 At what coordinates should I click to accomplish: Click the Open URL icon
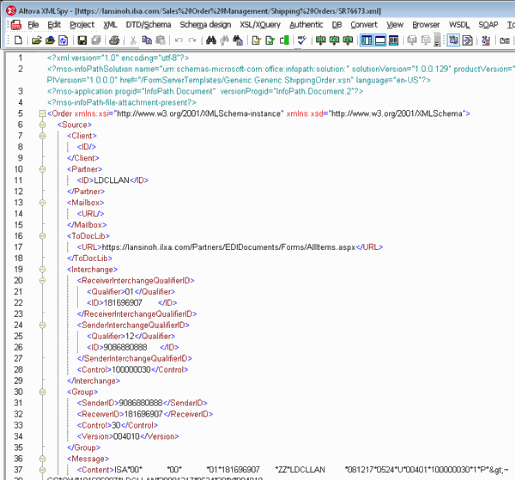50,40
